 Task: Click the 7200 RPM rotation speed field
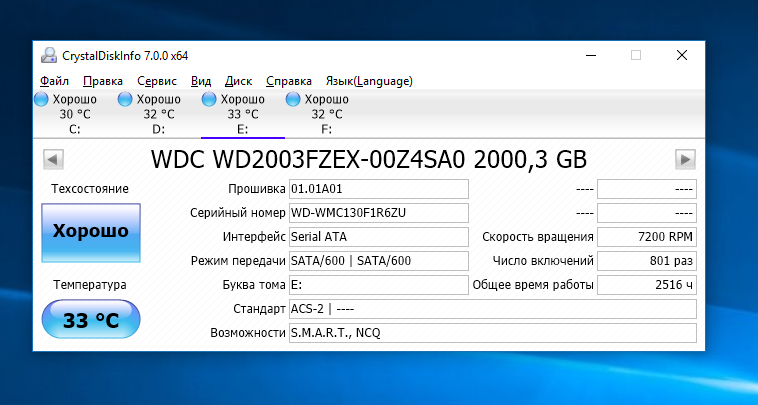coord(647,237)
